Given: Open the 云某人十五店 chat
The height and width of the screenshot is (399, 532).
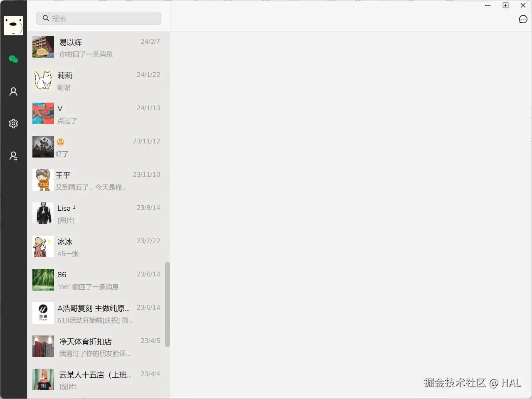Looking at the screenshot, I should 98,379.
